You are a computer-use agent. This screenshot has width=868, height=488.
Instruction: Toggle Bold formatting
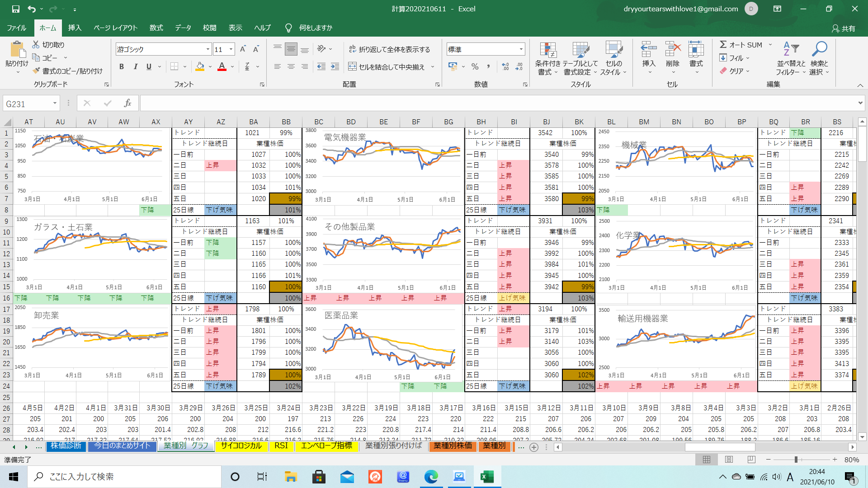[x=121, y=67]
